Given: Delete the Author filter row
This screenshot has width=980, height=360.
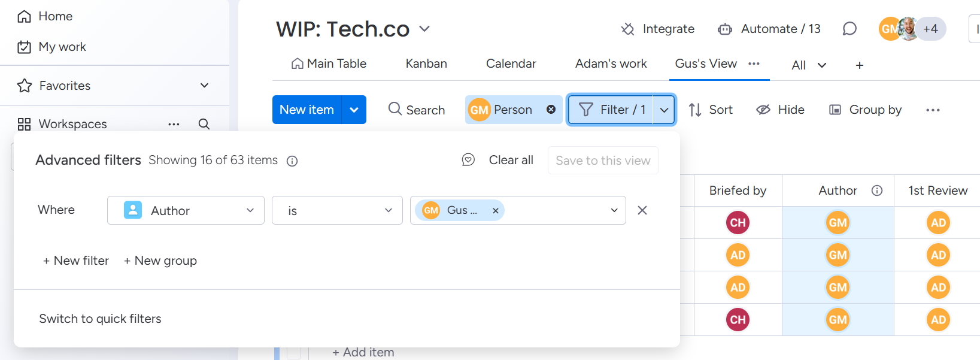Looking at the screenshot, I should pos(642,210).
